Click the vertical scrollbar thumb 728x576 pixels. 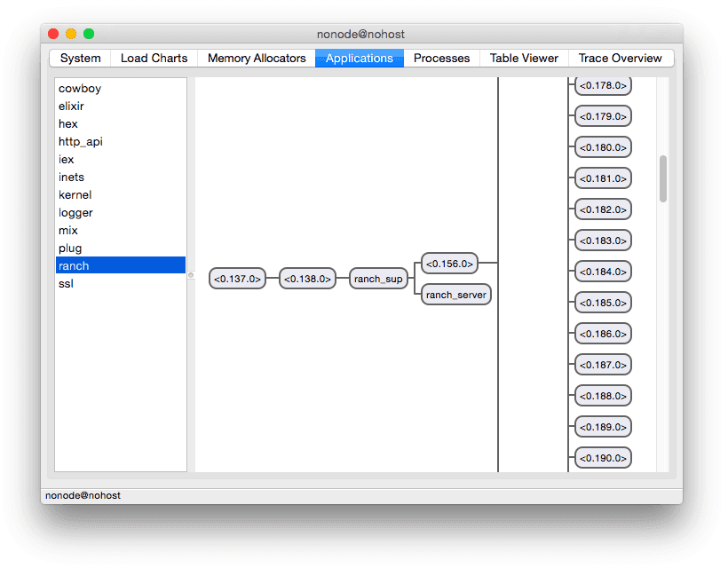pos(662,178)
